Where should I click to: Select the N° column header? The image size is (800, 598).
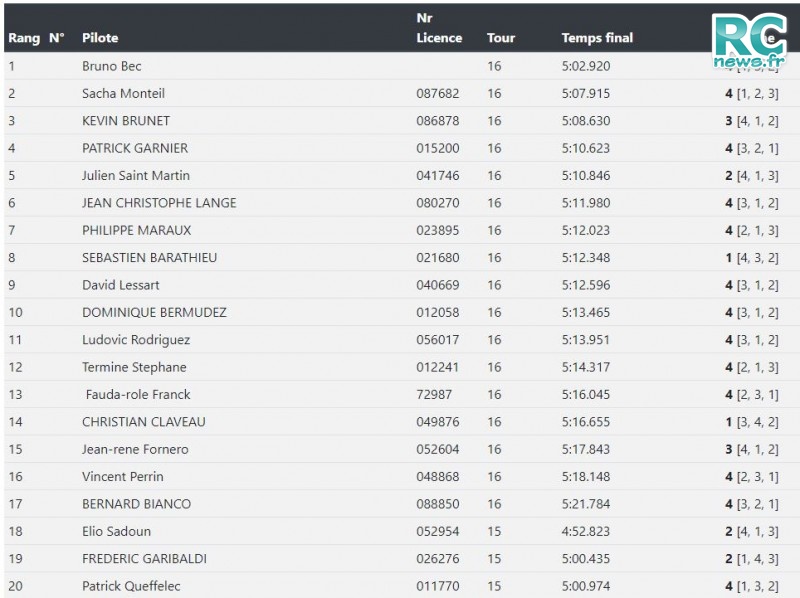pos(57,38)
